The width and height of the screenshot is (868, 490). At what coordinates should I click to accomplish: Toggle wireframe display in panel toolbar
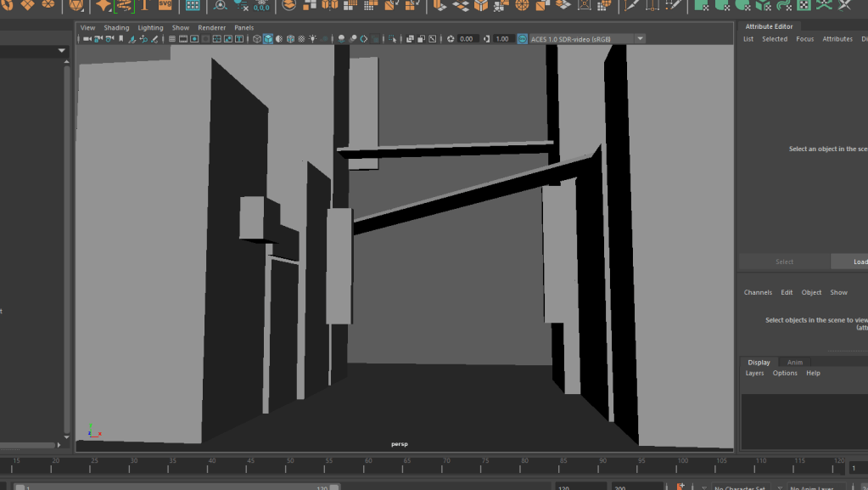pyautogui.click(x=256, y=39)
